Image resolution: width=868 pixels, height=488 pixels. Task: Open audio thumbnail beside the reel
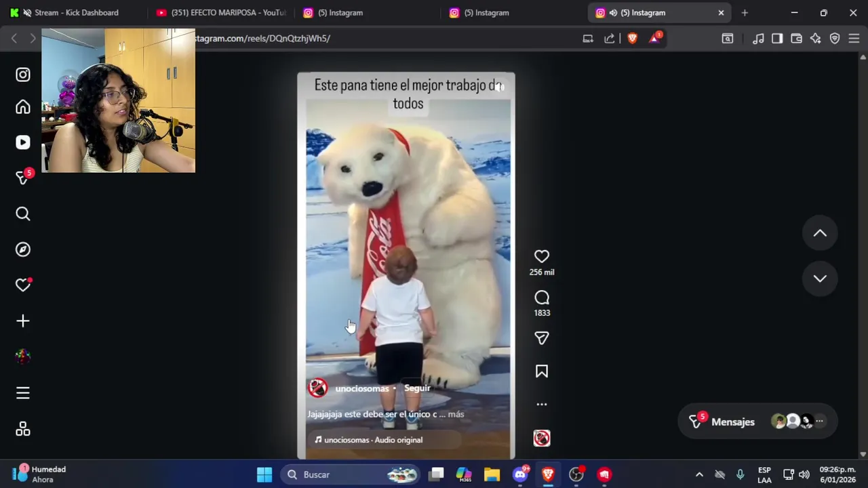tap(541, 438)
